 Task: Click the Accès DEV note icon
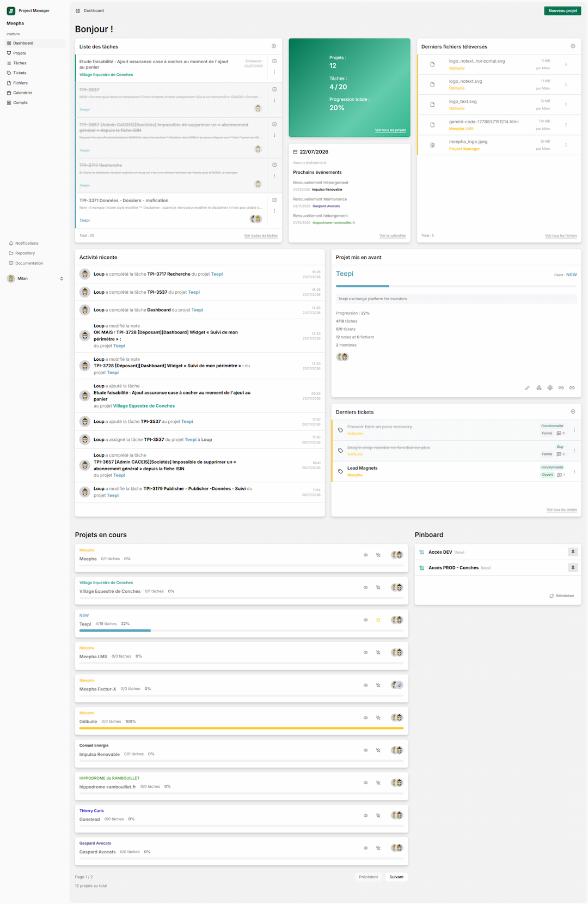tap(422, 552)
